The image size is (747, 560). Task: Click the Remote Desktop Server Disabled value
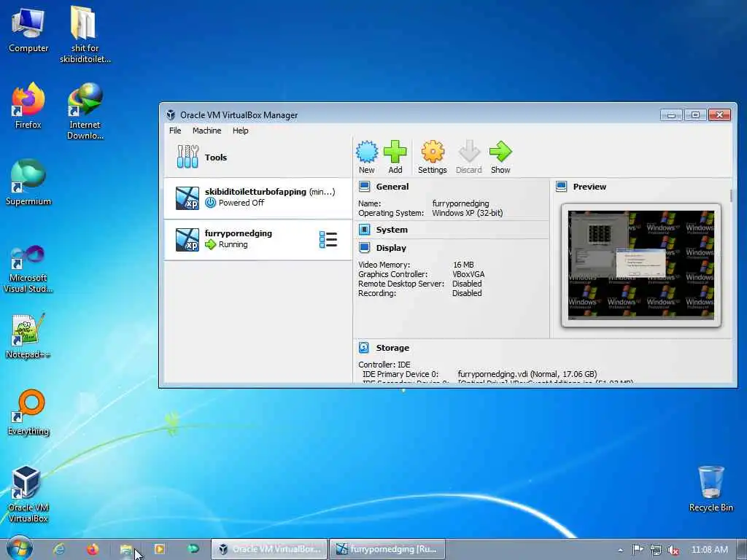pos(467,284)
